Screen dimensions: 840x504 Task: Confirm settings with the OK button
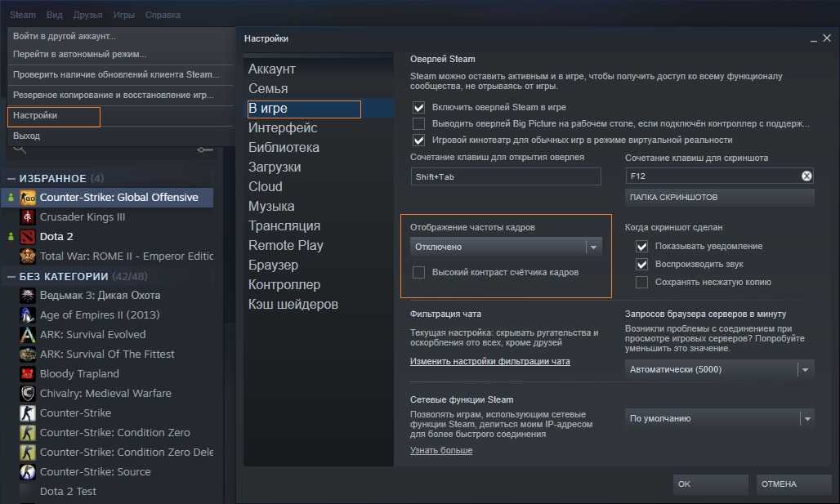[x=710, y=484]
